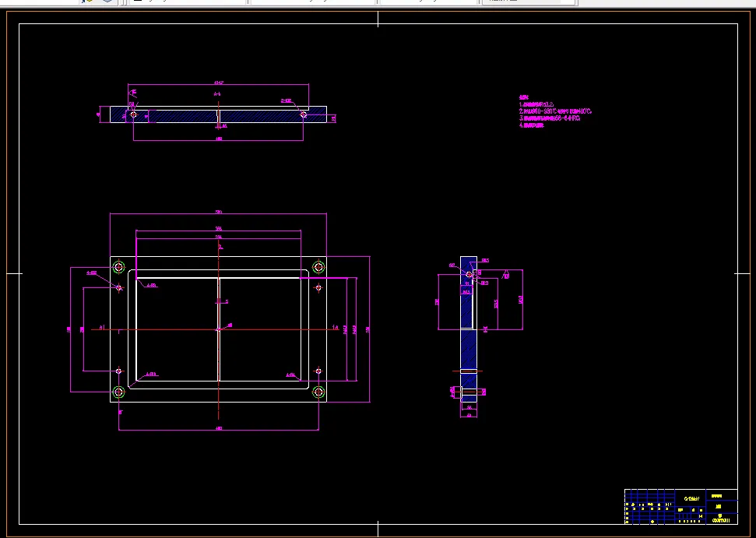Select the hatched side section view on right
The width and height of the screenshot is (756, 538).
pyautogui.click(x=469, y=329)
